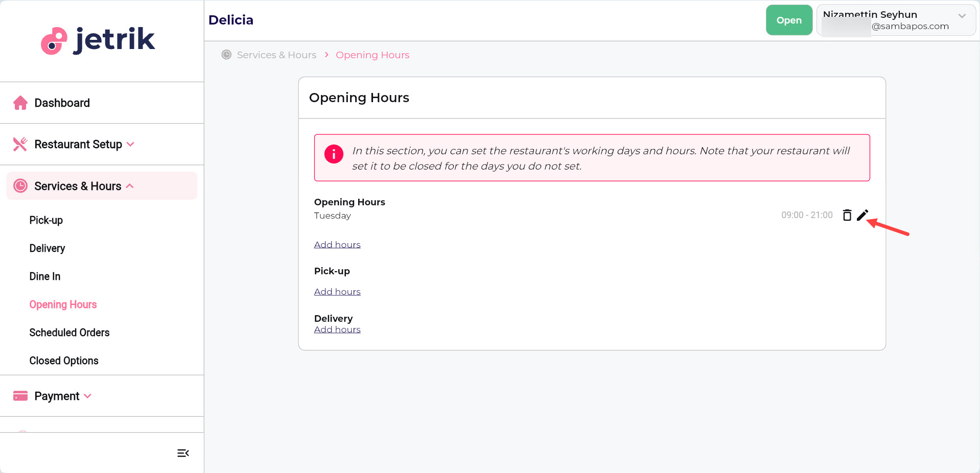Expand the Payment section
The height and width of the screenshot is (473, 980).
tap(88, 395)
